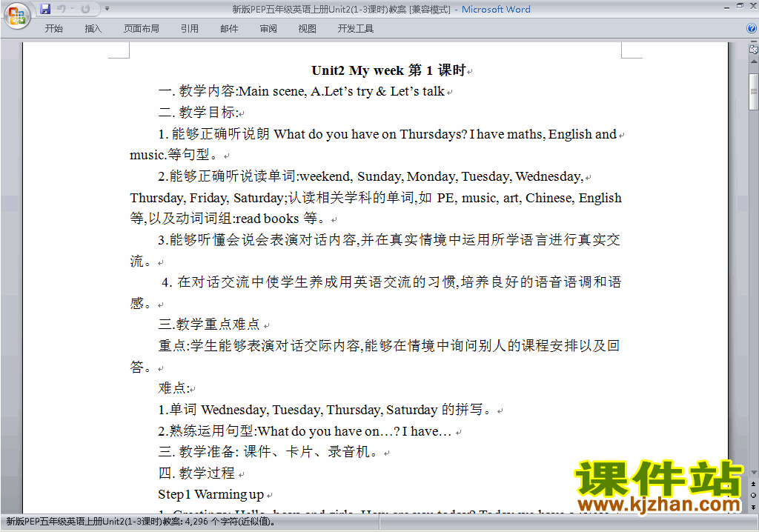Expand the Undo history dropdown arrow
This screenshot has height=532, width=759.
72,9
